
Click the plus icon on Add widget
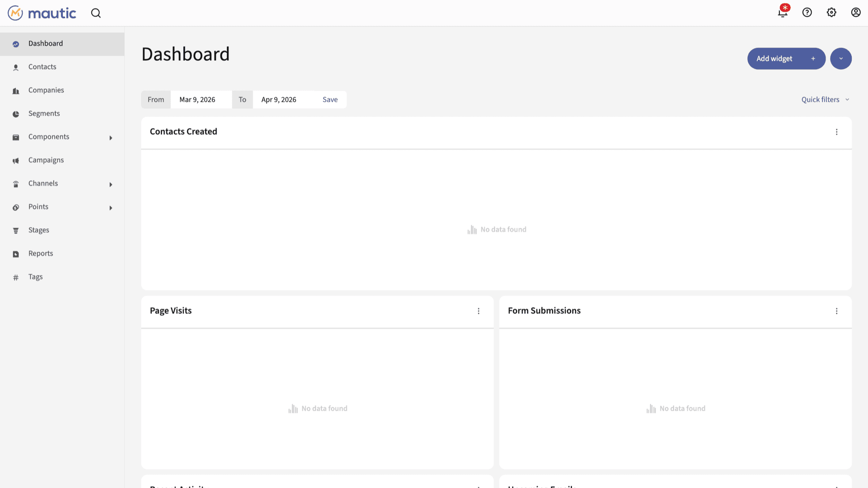coord(813,59)
